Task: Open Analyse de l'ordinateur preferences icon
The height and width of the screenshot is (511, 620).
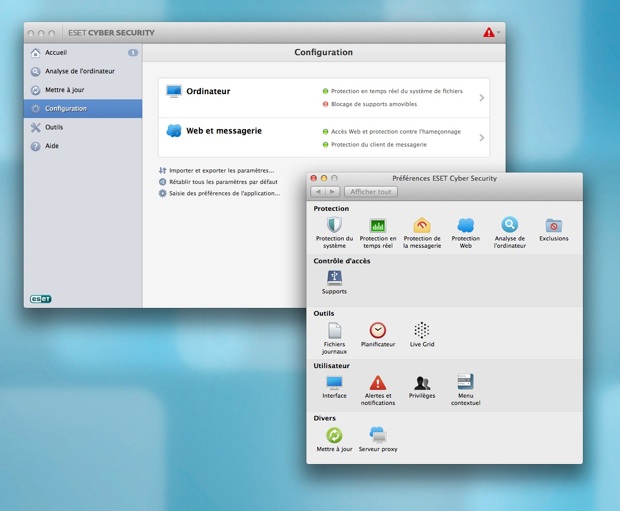Action: click(x=509, y=225)
